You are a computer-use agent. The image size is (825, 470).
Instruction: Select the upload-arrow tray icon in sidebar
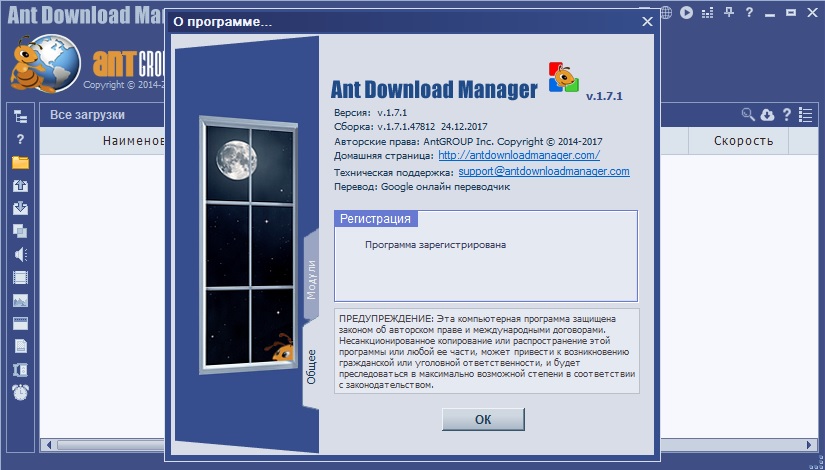[21, 186]
